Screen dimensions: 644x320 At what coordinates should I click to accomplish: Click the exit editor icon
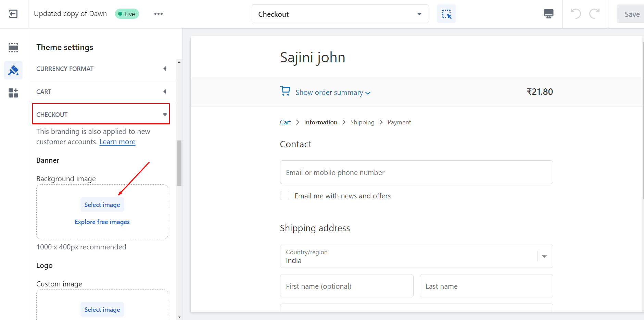13,14
